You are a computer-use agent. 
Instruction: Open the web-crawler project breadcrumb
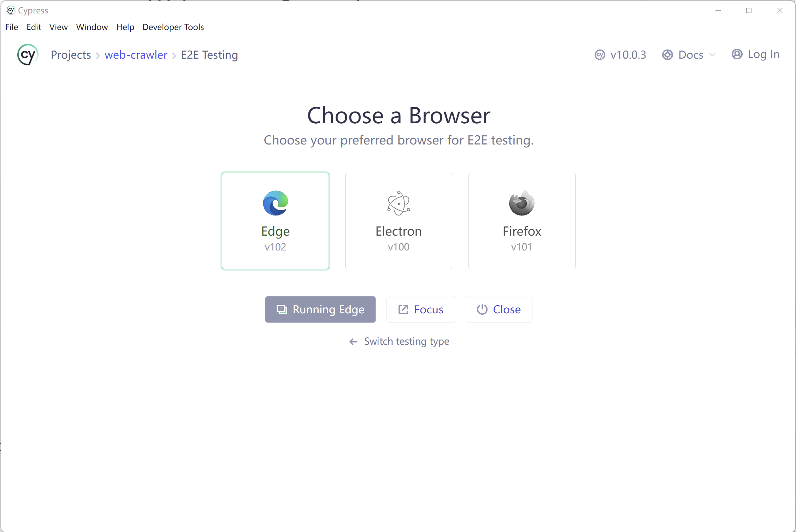136,55
